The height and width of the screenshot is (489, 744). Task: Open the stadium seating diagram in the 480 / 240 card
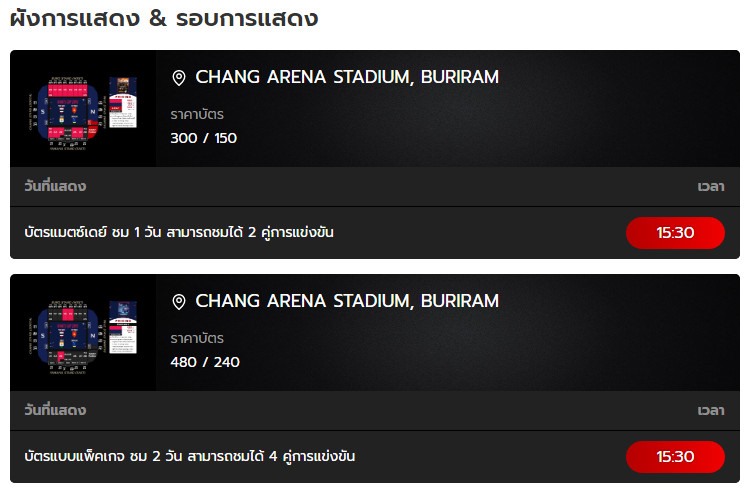point(66,337)
